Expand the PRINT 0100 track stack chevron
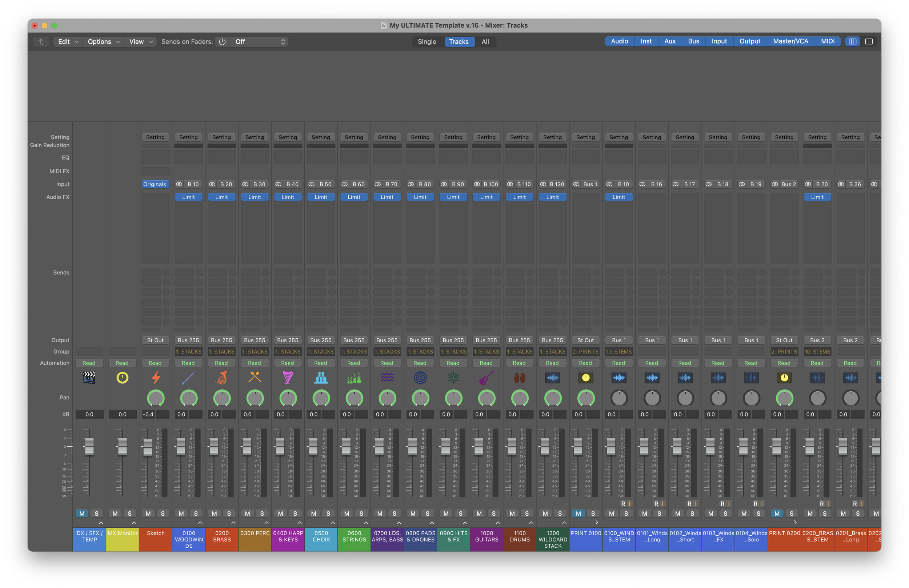 pos(597,522)
